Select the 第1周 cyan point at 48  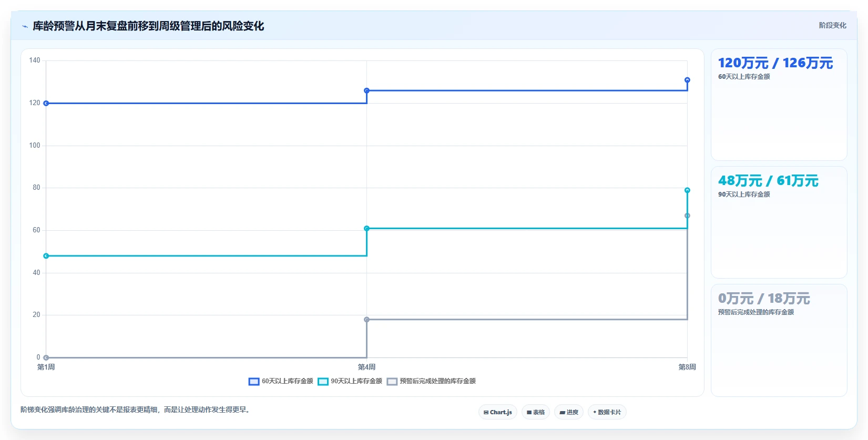tap(46, 256)
